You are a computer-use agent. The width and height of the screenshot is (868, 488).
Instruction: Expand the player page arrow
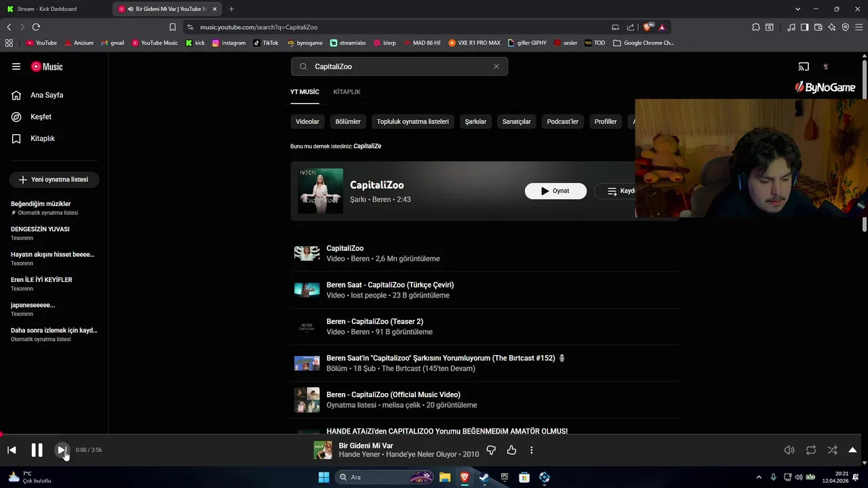[x=852, y=450]
